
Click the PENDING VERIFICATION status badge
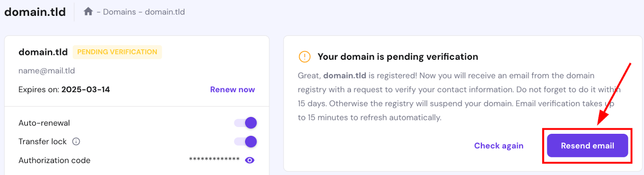(x=117, y=52)
